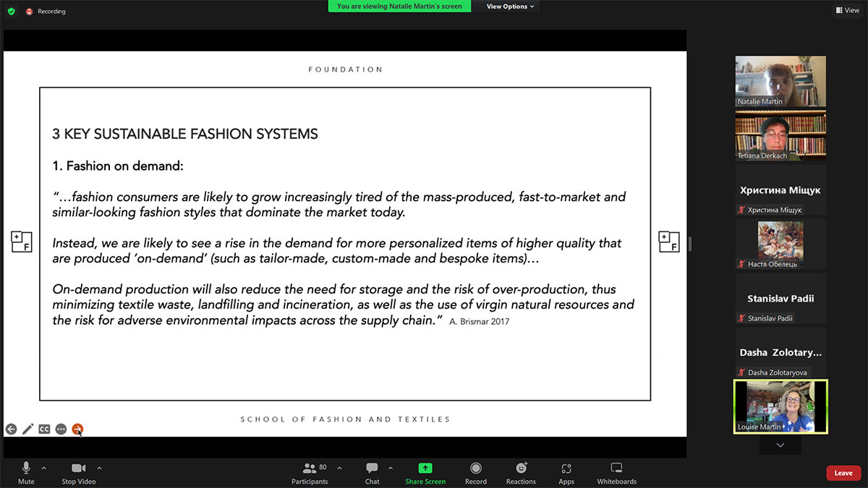
Task: Select Dasha Zolotaryova participant tile
Action: (x=780, y=353)
